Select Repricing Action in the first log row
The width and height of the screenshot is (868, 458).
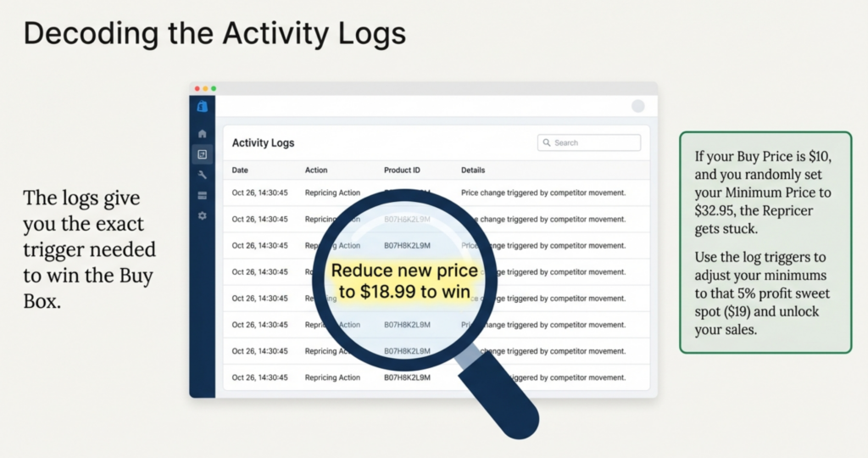point(332,193)
